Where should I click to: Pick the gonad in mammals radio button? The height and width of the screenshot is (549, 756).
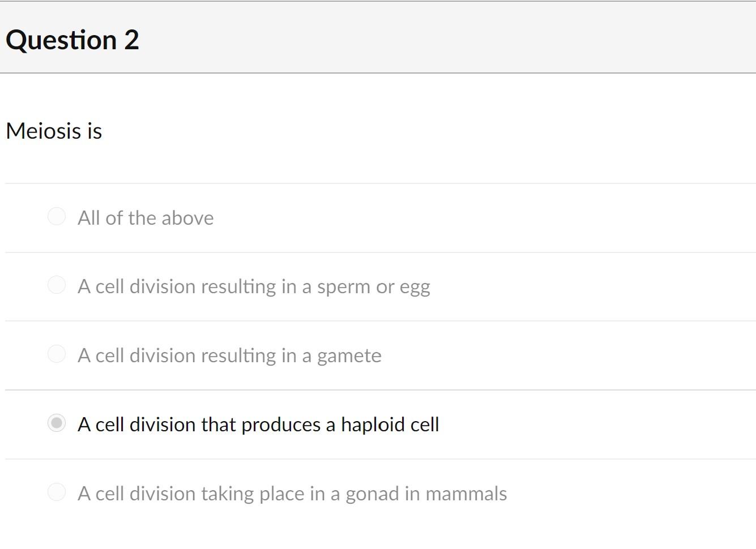[57, 492]
